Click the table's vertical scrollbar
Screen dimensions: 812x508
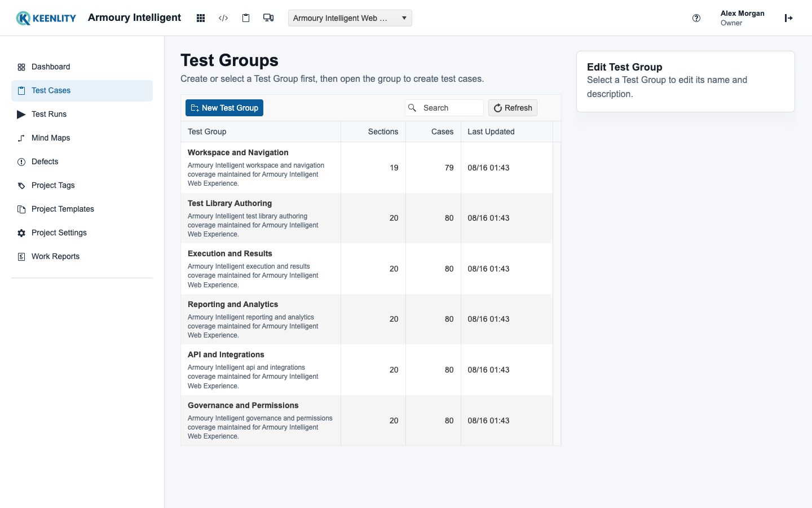coord(557,294)
